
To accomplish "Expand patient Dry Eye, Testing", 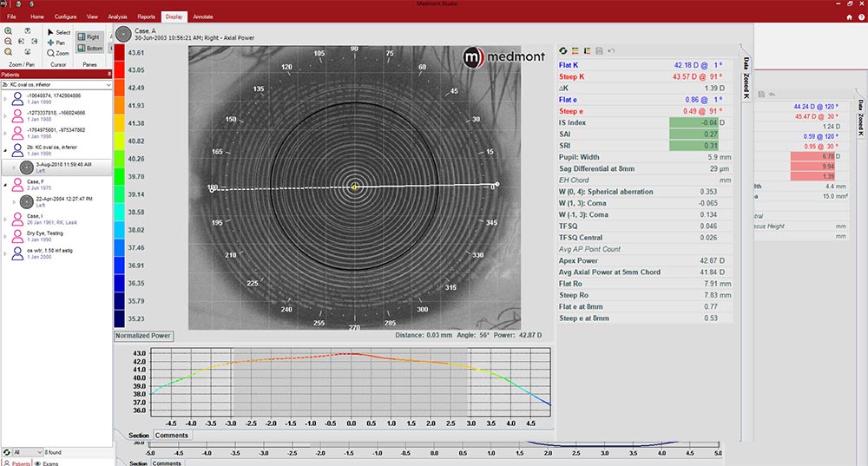I will click(x=5, y=236).
